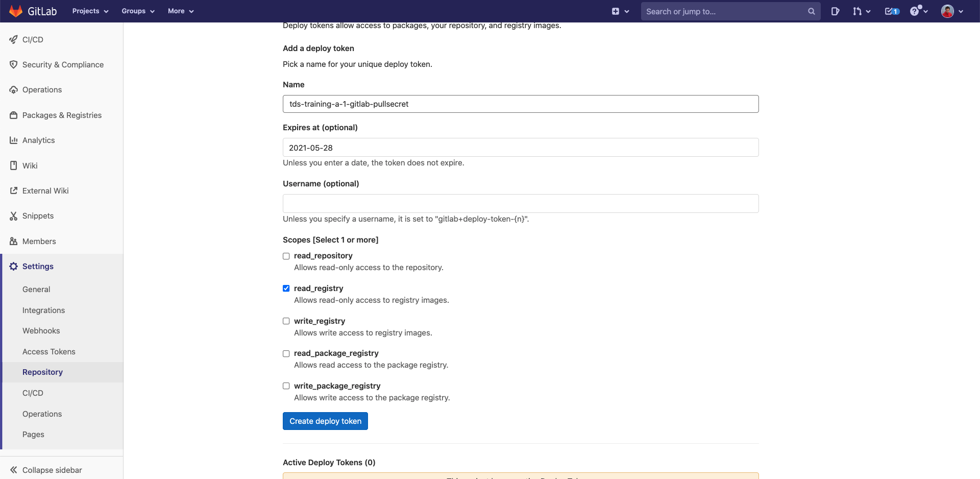
Task: Click the Security & Compliance shield icon
Action: click(x=14, y=64)
